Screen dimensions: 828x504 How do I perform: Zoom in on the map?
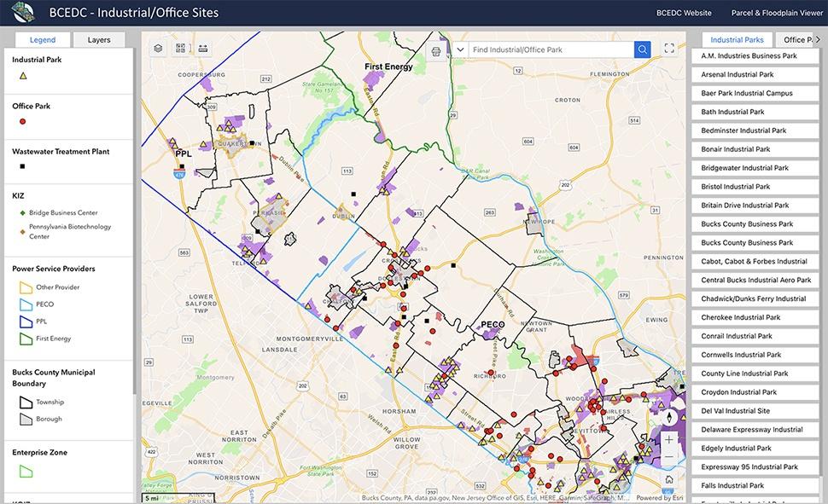[668, 440]
